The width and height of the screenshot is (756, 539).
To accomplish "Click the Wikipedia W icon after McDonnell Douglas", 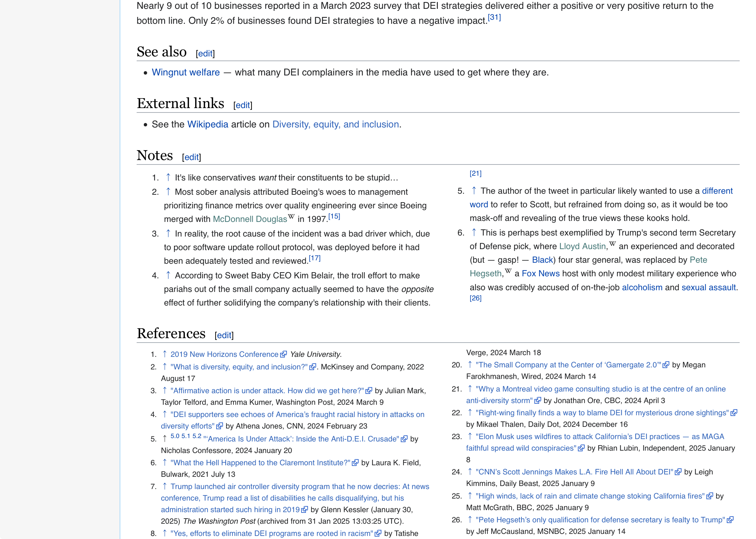I will pos(291,216).
